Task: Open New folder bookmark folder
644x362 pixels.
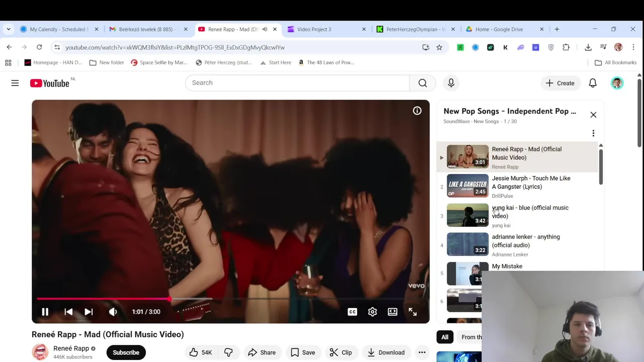Action: coord(107,62)
